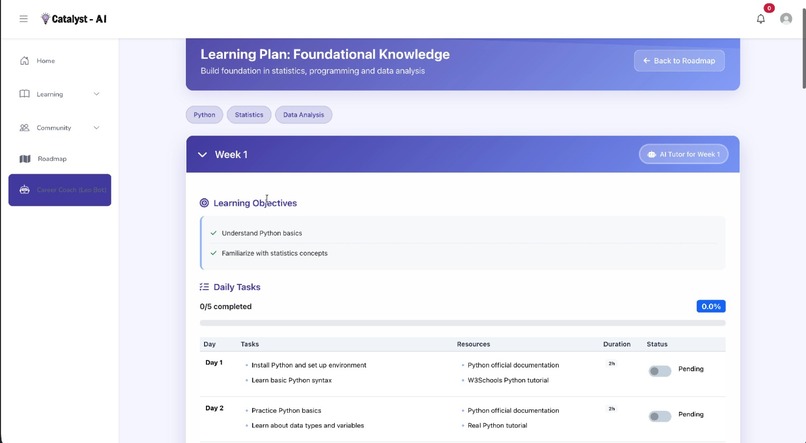Collapse the Week 1 section chevron
Viewport: 806px width, 443px height.
[x=203, y=155]
